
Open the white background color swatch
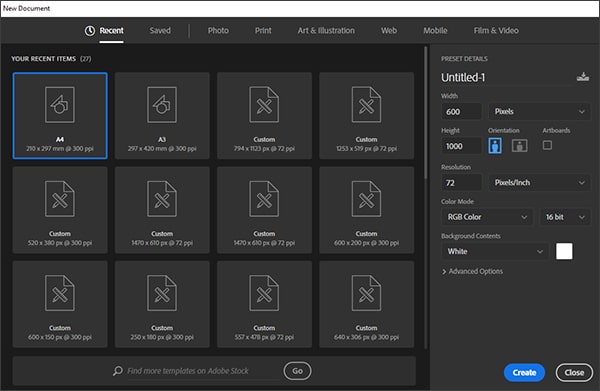tap(564, 251)
